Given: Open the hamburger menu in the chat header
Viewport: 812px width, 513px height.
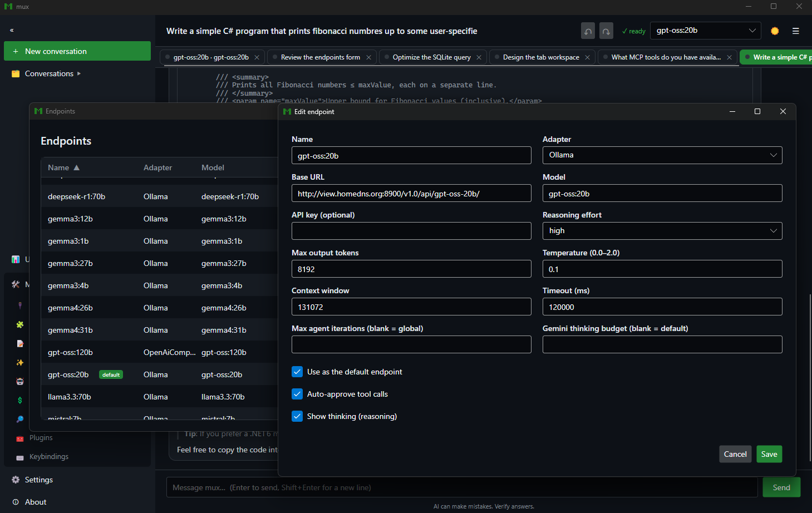Looking at the screenshot, I should [796, 31].
